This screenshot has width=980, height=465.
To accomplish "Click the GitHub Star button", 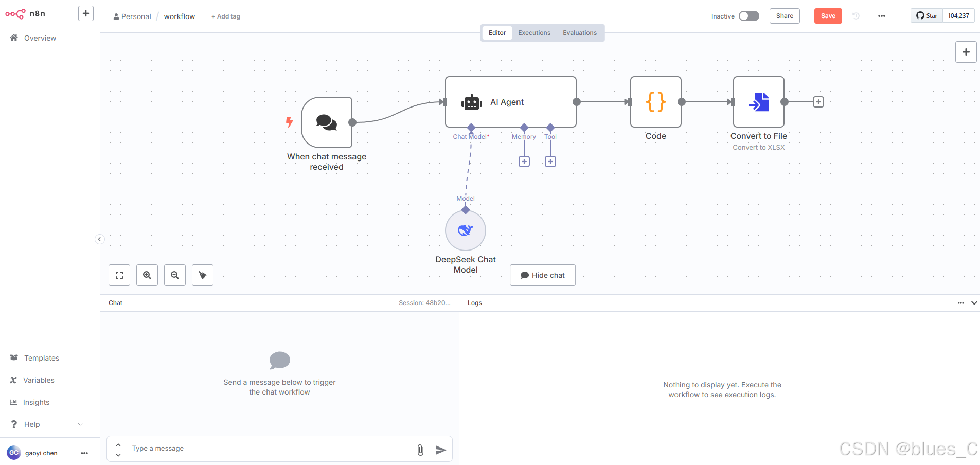I will 927,15.
